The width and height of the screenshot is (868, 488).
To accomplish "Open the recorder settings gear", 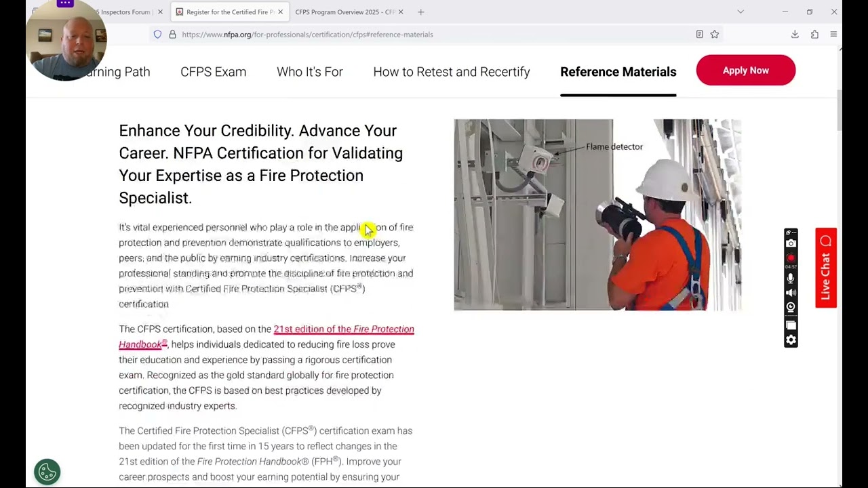I will [x=791, y=340].
